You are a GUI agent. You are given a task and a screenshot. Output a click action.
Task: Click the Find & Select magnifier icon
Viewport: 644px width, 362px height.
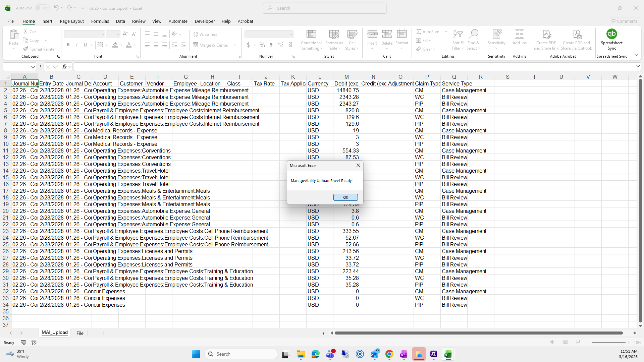point(473,34)
